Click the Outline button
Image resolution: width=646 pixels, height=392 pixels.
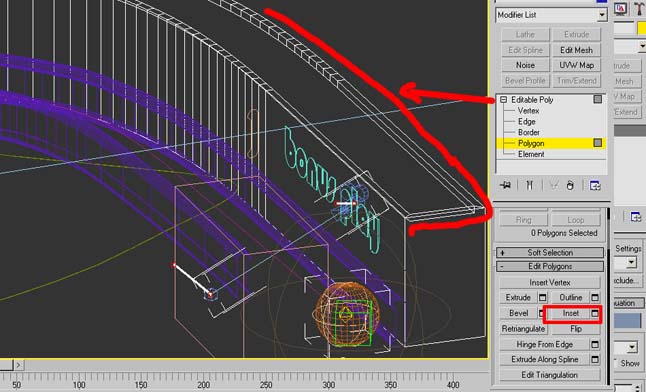[571, 298]
